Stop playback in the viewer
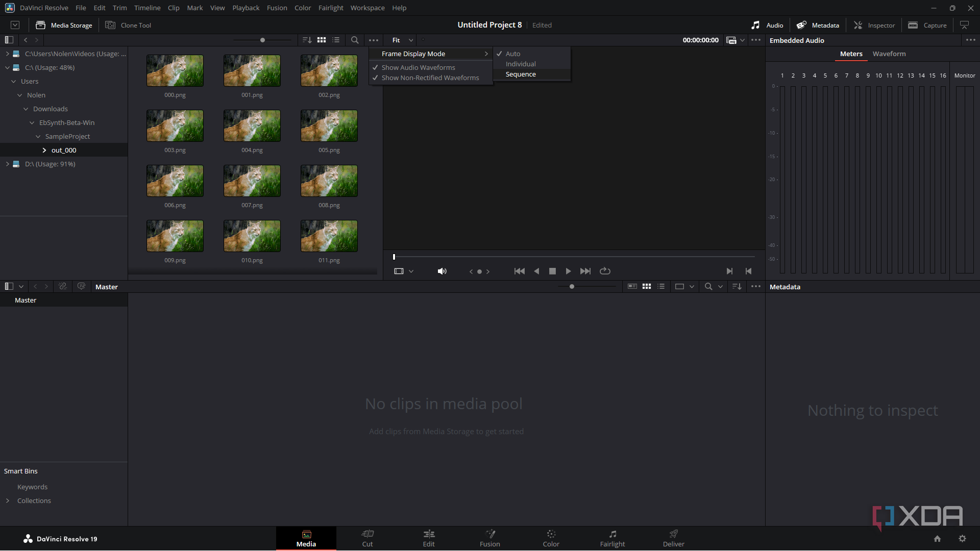The image size is (980, 551). coord(552,271)
